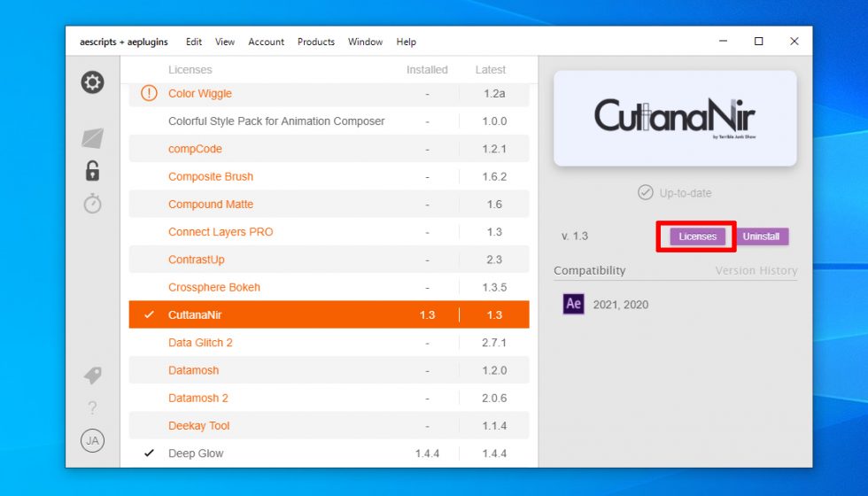Screen dimensions: 868x496
Task: Select compCode in the list
Action: (x=329, y=149)
